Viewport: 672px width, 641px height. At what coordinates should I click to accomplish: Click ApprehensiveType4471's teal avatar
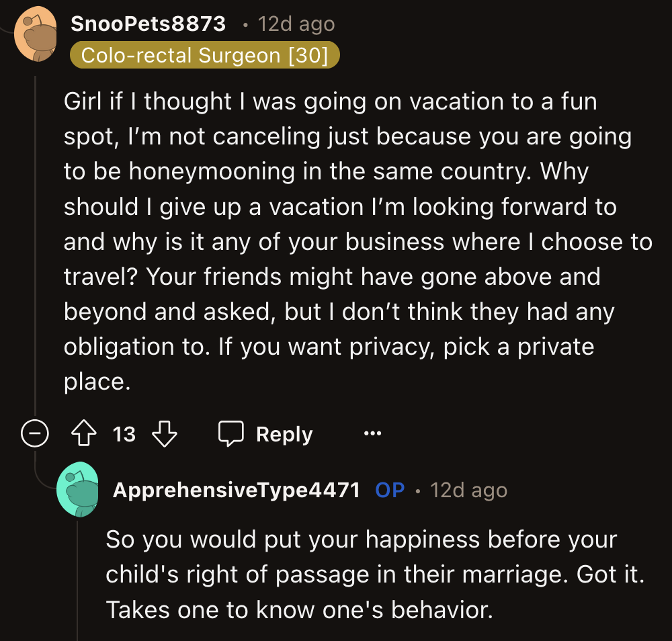click(x=79, y=490)
